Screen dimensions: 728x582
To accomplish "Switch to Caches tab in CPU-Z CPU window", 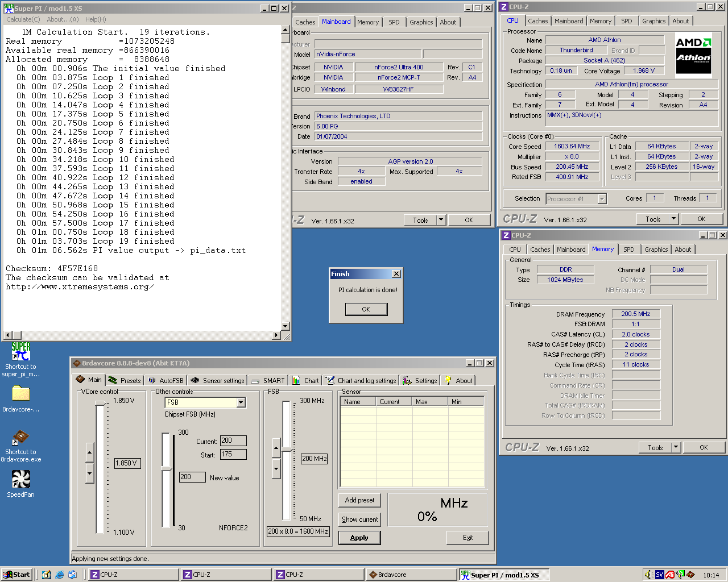I will tap(538, 21).
